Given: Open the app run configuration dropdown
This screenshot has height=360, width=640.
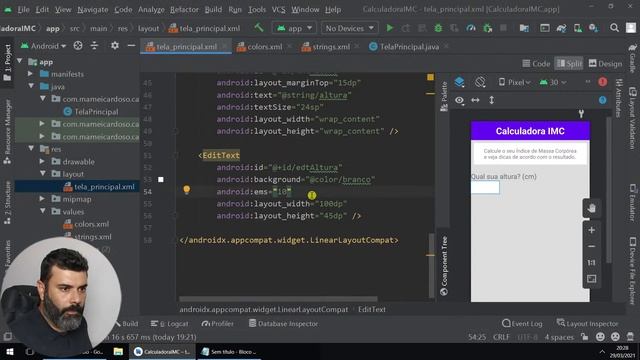Looking at the screenshot, I should coord(294,28).
